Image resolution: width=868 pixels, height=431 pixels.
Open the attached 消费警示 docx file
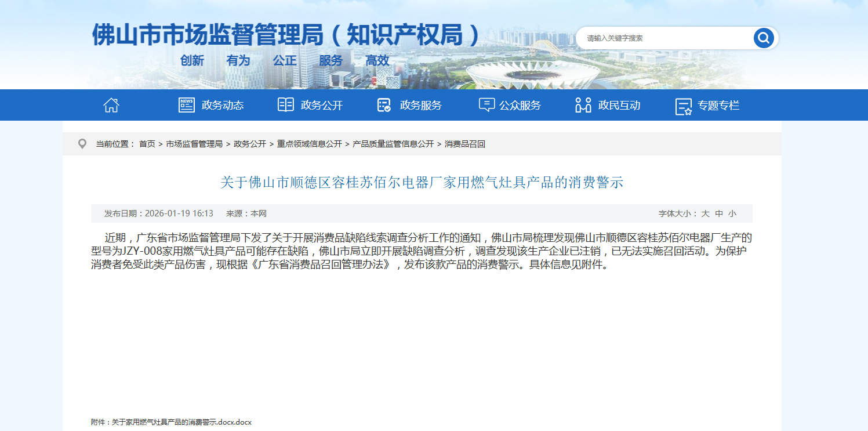[x=181, y=422]
